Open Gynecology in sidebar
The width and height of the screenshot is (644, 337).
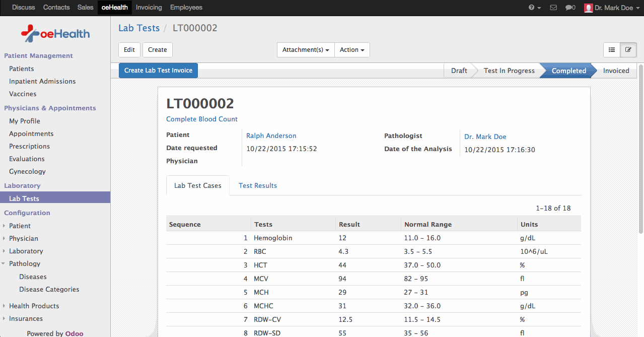[x=27, y=171]
